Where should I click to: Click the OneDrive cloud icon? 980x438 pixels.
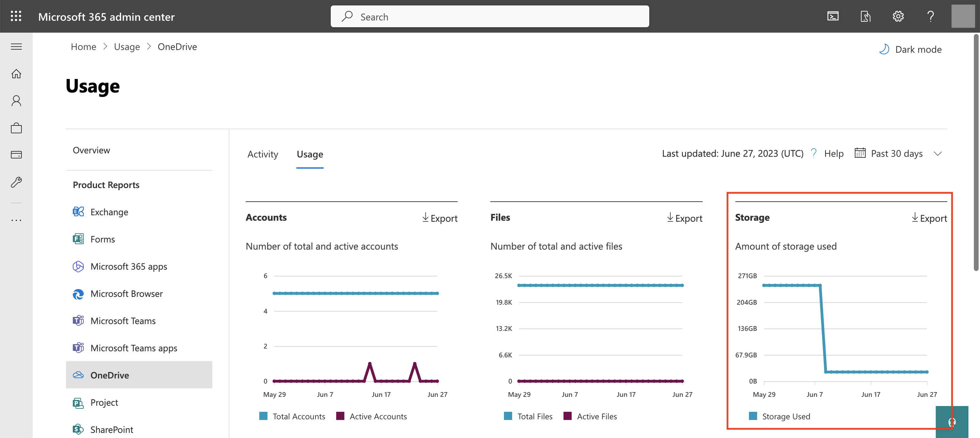(78, 375)
